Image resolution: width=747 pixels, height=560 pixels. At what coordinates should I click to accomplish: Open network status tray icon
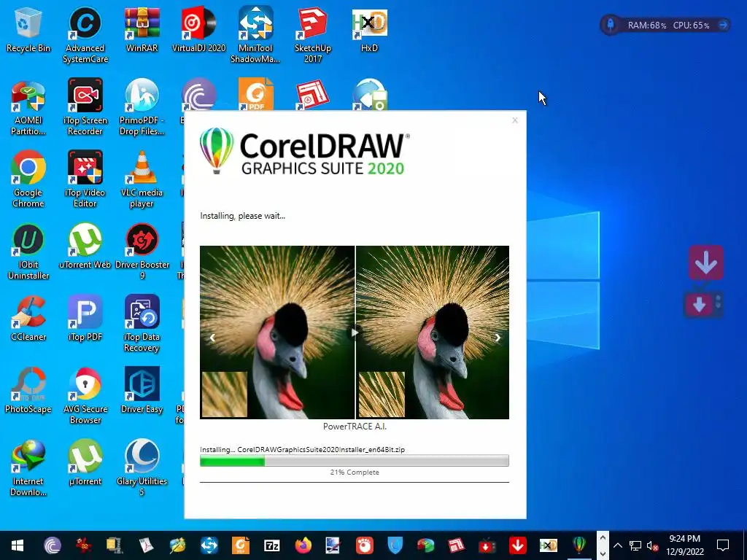point(635,545)
